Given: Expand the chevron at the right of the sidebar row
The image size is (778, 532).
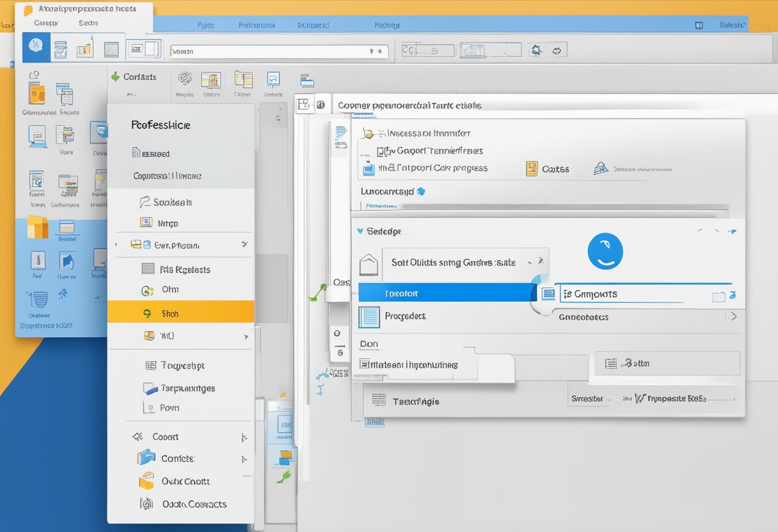Looking at the screenshot, I should coord(244,244).
